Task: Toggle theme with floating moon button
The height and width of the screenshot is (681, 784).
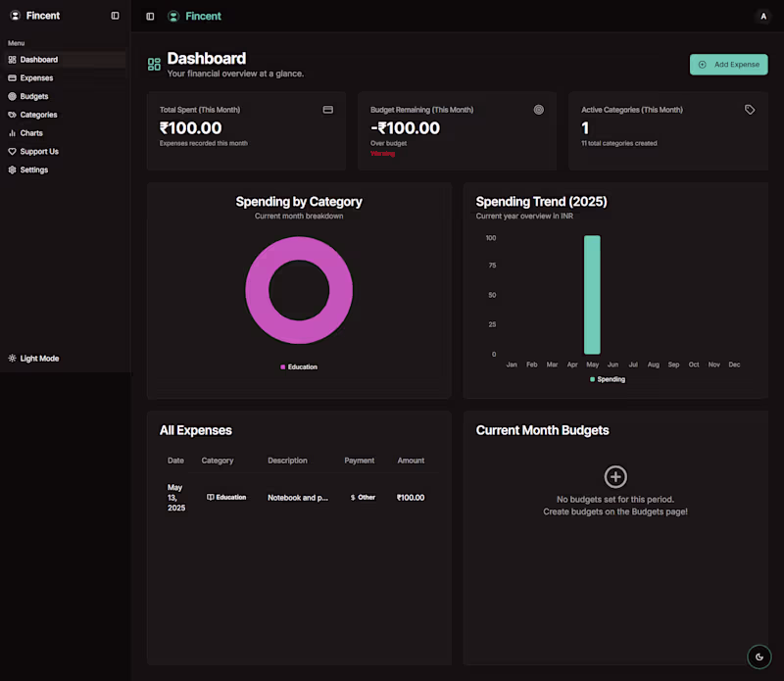Action: coord(759,657)
